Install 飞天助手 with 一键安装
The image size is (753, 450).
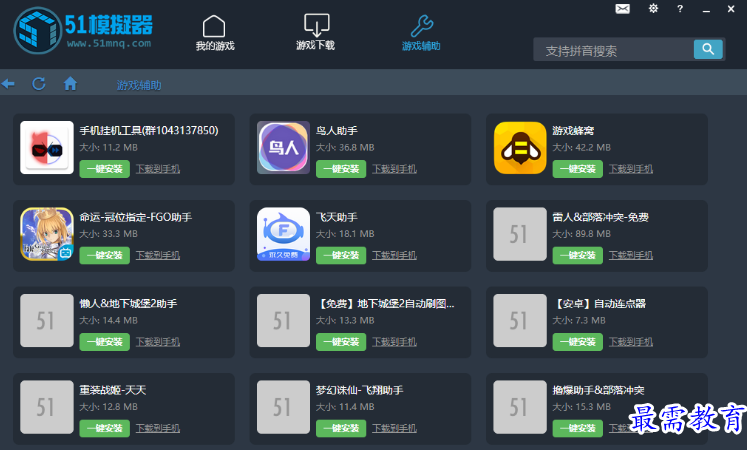click(341, 255)
